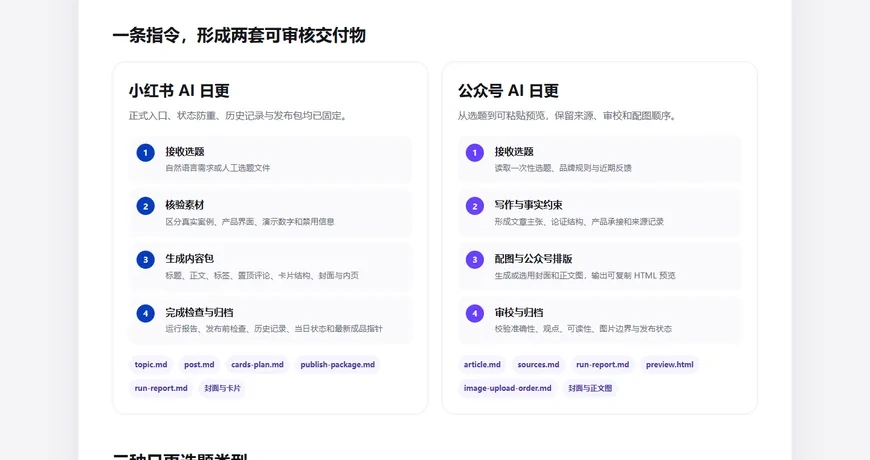870x460 pixels.
Task: Select the 封面与卡片 chip
Action: pos(222,388)
